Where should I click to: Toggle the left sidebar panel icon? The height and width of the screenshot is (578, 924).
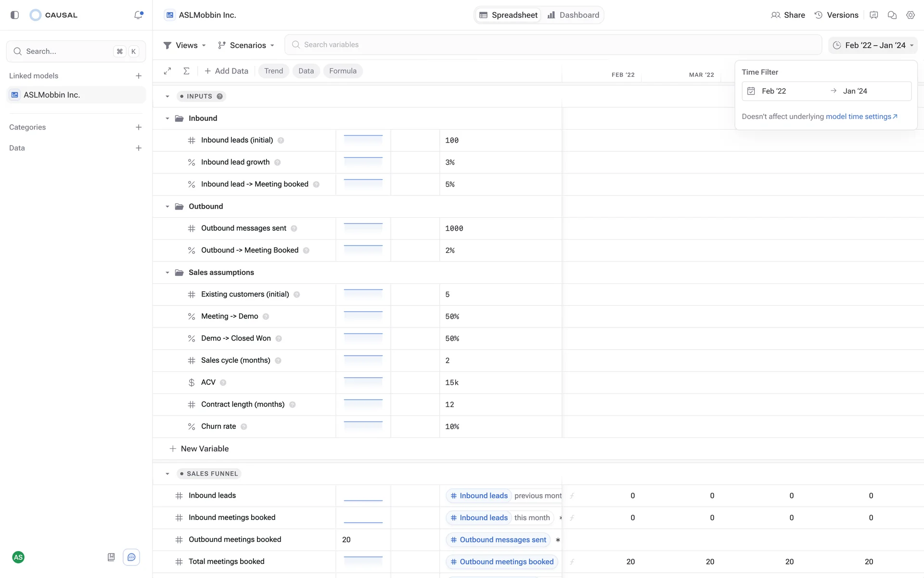(x=14, y=15)
